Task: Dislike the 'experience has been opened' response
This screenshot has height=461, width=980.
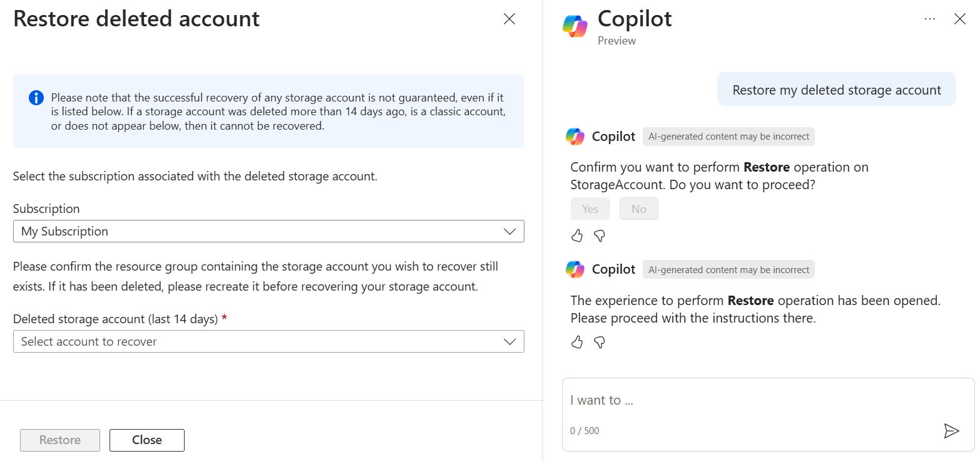Action: pyautogui.click(x=600, y=342)
